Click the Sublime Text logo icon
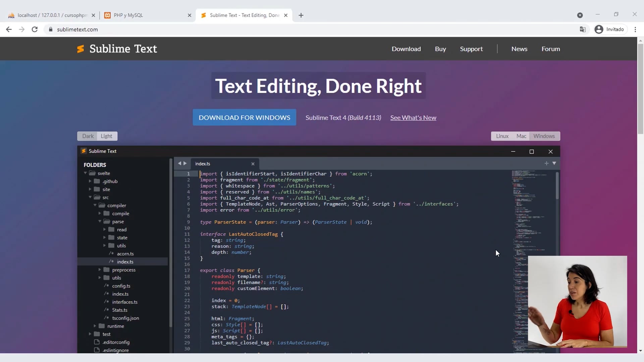Viewport: 644px width, 362px height. [x=80, y=49]
